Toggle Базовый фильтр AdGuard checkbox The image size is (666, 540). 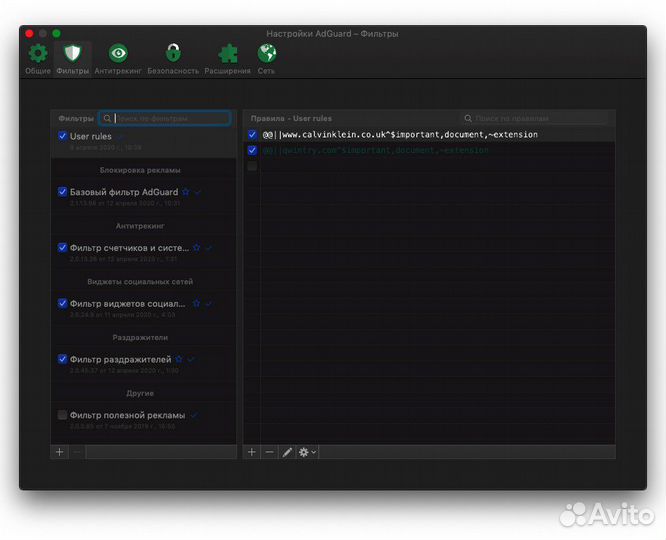tap(62, 192)
